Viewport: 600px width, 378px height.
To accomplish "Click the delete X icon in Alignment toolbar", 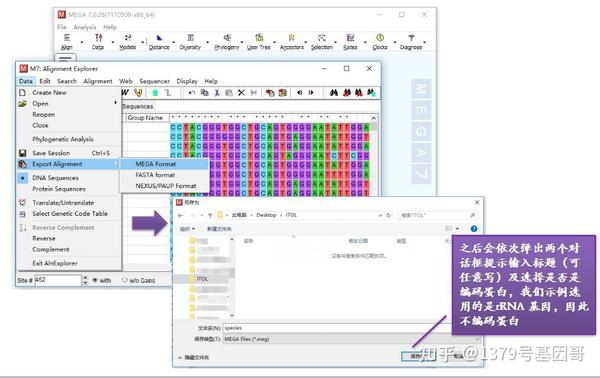I will (241, 93).
